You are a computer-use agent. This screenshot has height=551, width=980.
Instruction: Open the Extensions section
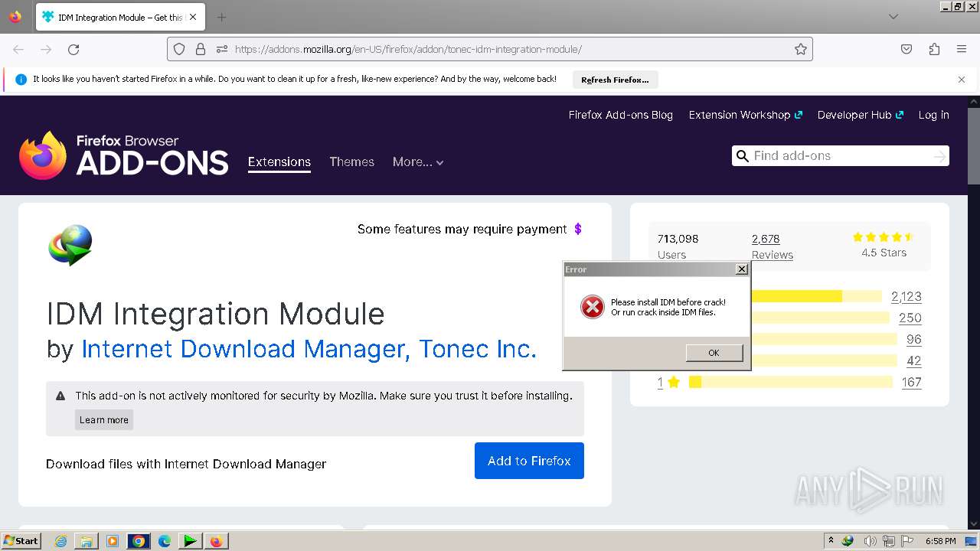click(279, 161)
